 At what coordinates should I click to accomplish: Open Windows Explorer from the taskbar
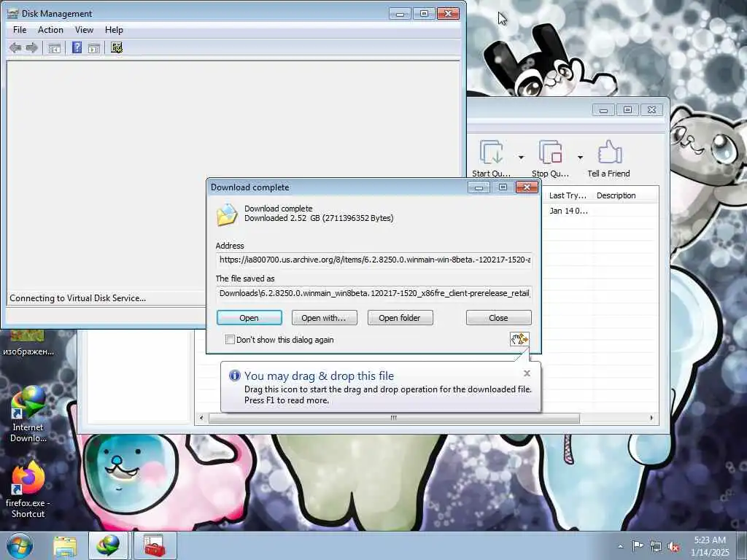pos(65,546)
